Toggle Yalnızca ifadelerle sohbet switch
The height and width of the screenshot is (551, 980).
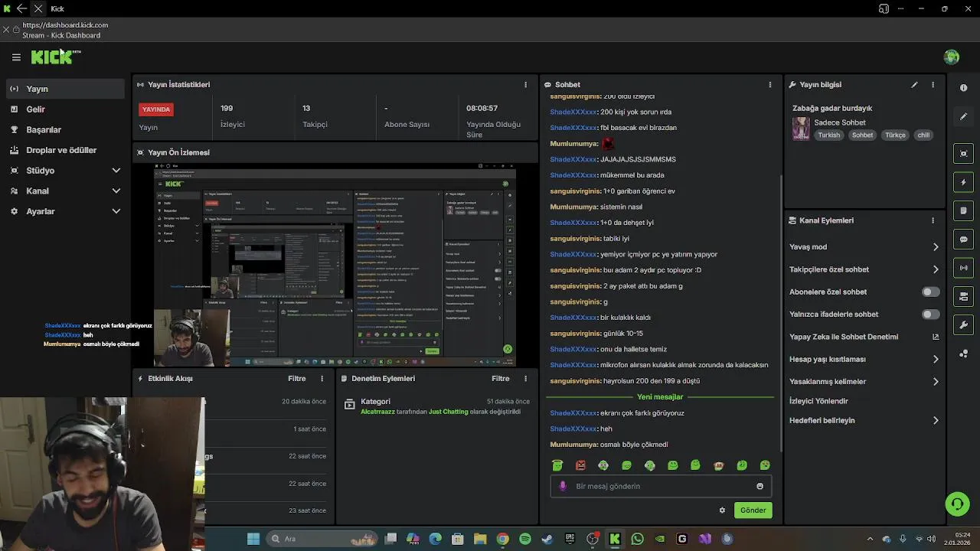(x=930, y=315)
